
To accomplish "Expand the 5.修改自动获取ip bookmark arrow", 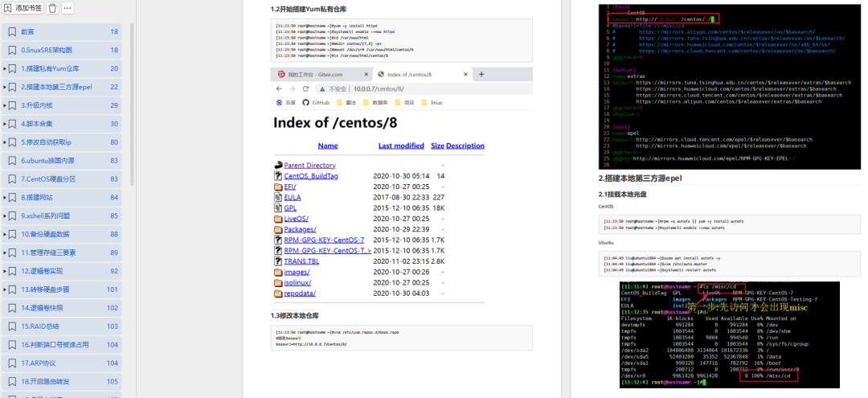I will (x=5, y=142).
